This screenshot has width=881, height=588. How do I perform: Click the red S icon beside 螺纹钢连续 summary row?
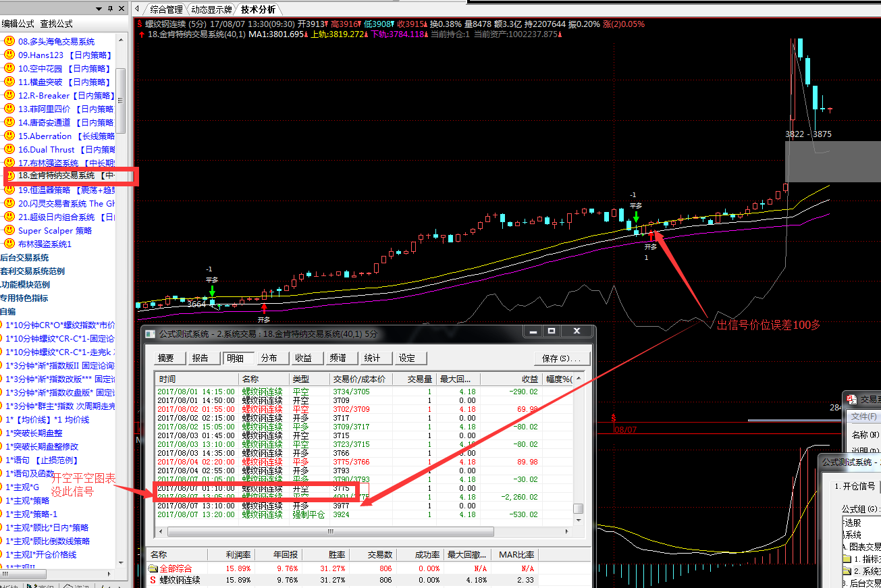[x=153, y=580]
